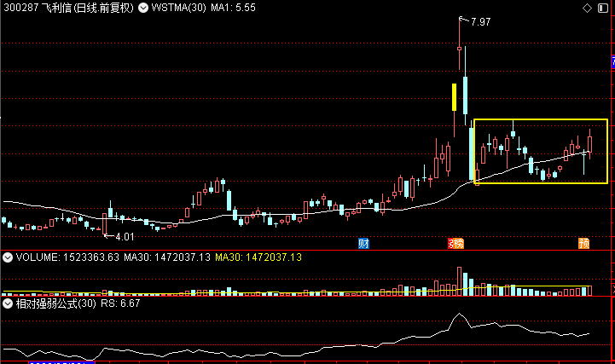Expand the VOLUME indicator dropdown
615x364 pixels.
click(8, 257)
